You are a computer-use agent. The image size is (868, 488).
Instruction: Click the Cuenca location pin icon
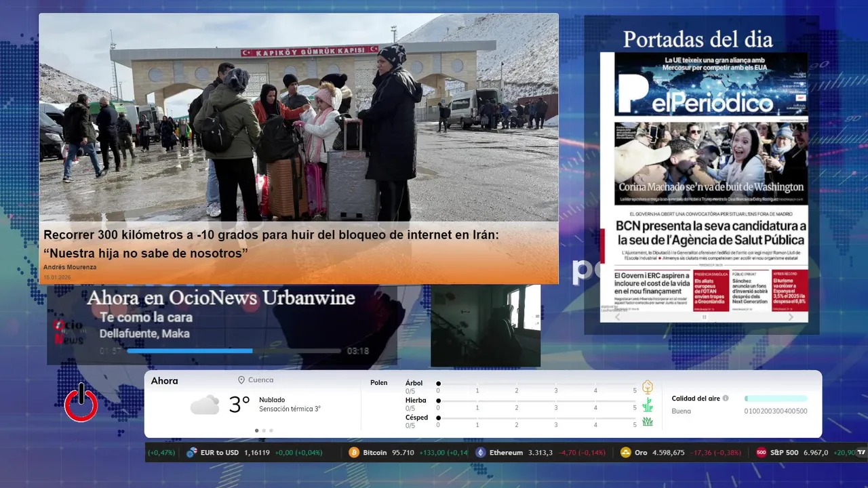click(241, 380)
